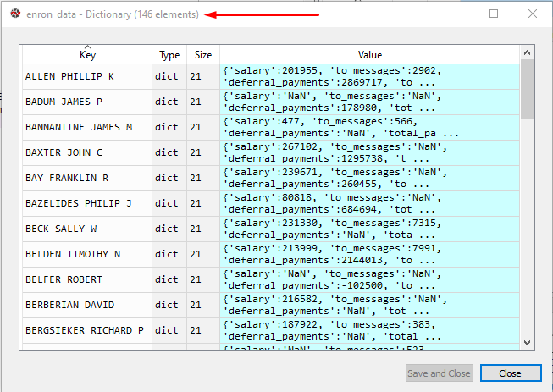
Task: Open value cell for BADUM JAMES P
Action: (x=369, y=102)
